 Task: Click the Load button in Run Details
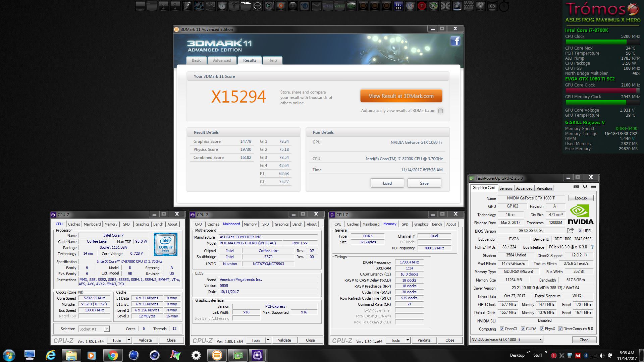pyautogui.click(x=387, y=183)
